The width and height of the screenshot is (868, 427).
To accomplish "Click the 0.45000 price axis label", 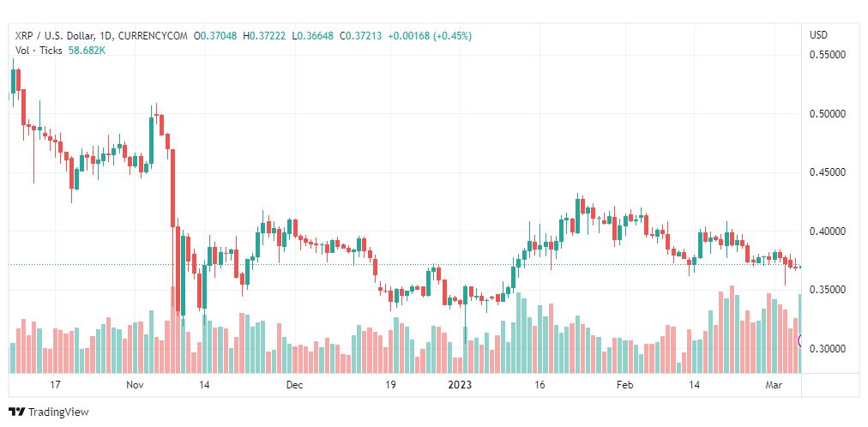I will (x=827, y=172).
